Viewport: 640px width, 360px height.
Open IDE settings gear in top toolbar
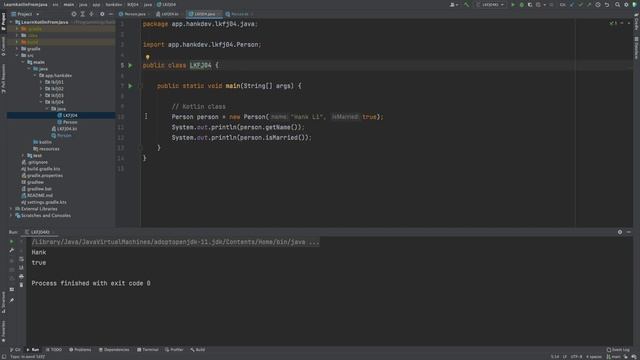pos(626,4)
